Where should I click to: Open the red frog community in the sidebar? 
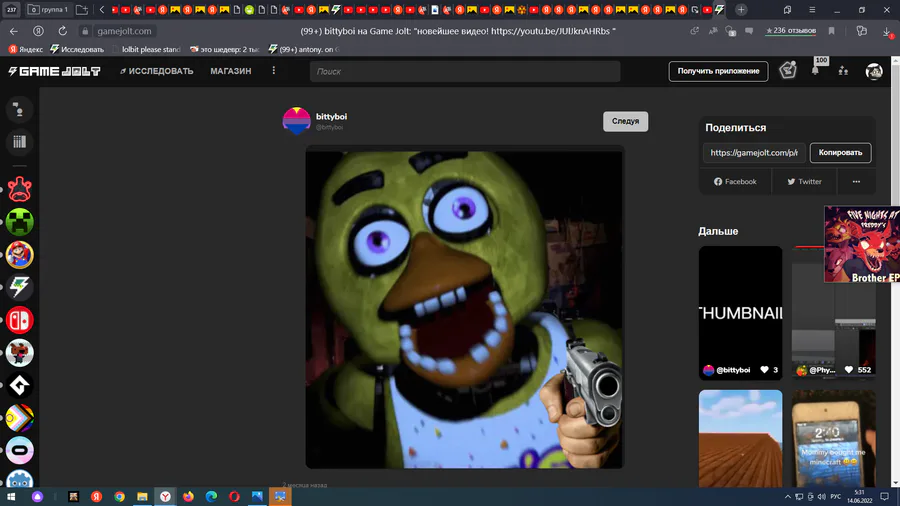point(20,189)
